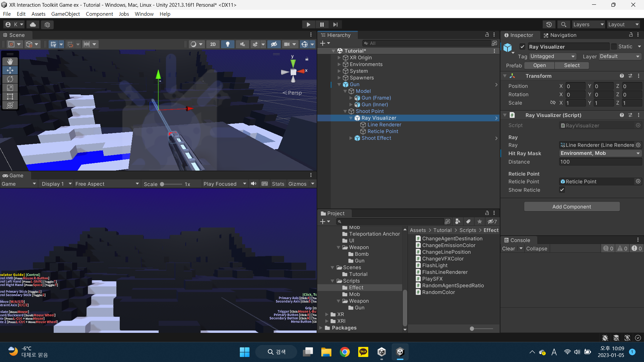Open the Layers dropdown in toolbar
The width and height of the screenshot is (644, 362).
click(588, 24)
